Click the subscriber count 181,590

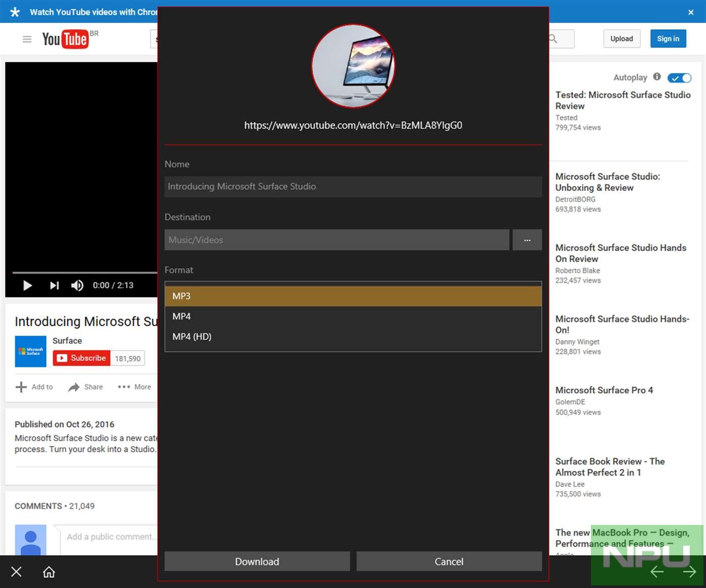[x=128, y=358]
